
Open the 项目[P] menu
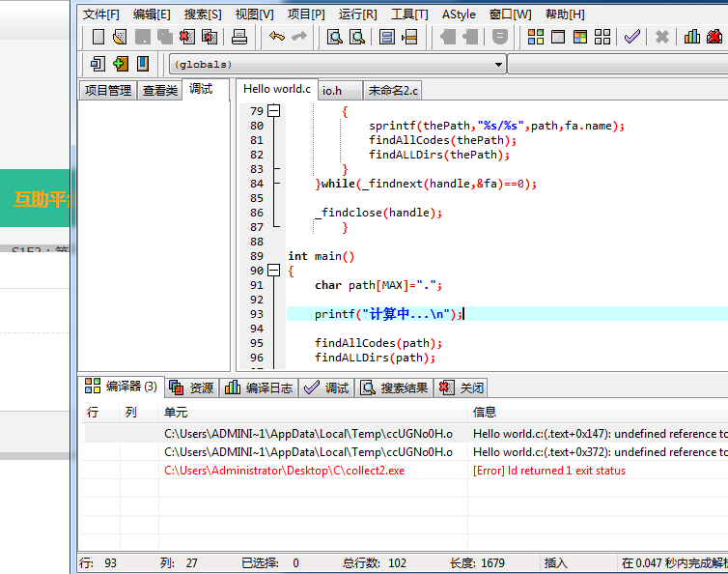306,14
